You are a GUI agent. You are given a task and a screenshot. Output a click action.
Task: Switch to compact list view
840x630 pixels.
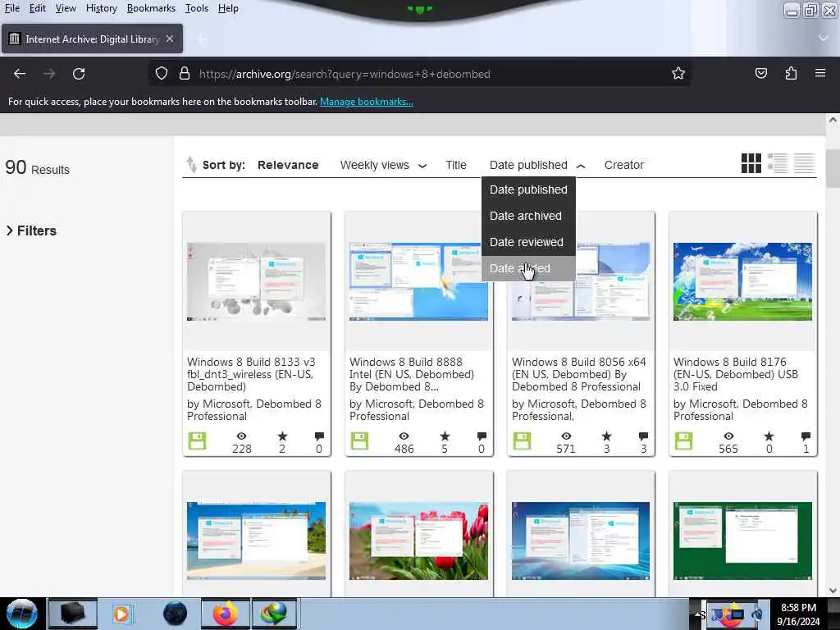point(804,163)
